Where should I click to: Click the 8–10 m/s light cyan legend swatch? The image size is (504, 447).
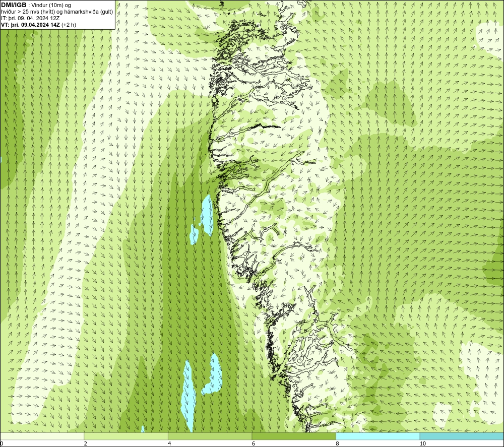(x=377, y=436)
